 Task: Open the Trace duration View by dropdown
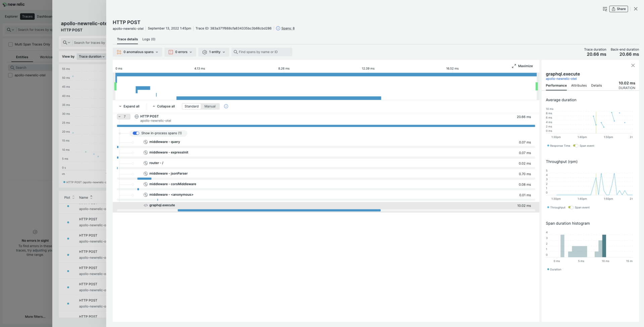[x=91, y=56]
